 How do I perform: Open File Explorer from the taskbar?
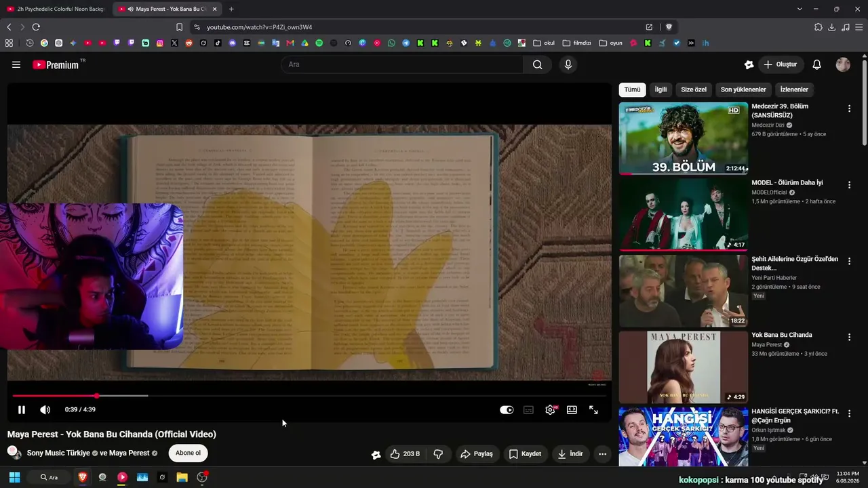point(182,477)
